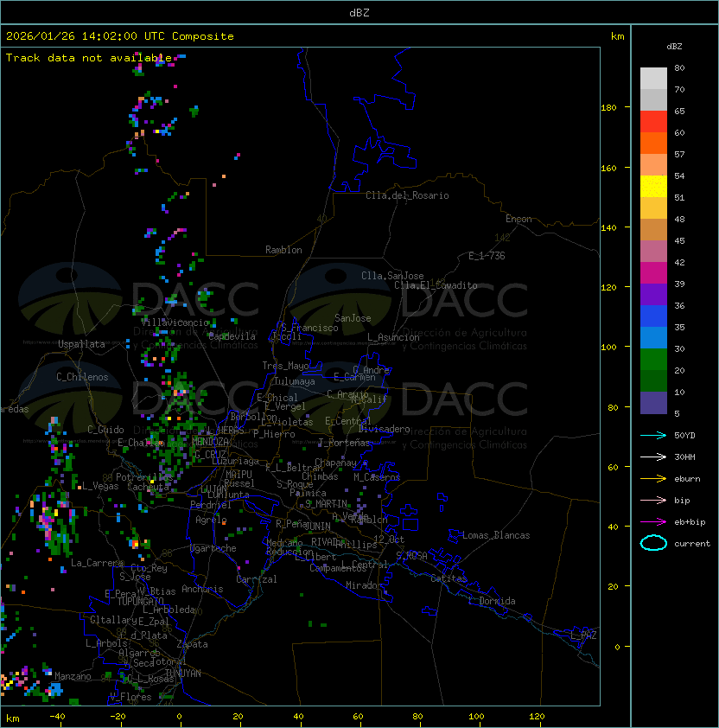Select the Uspallata label on map
Image resolution: width=719 pixels, height=728 pixels.
[x=81, y=344]
